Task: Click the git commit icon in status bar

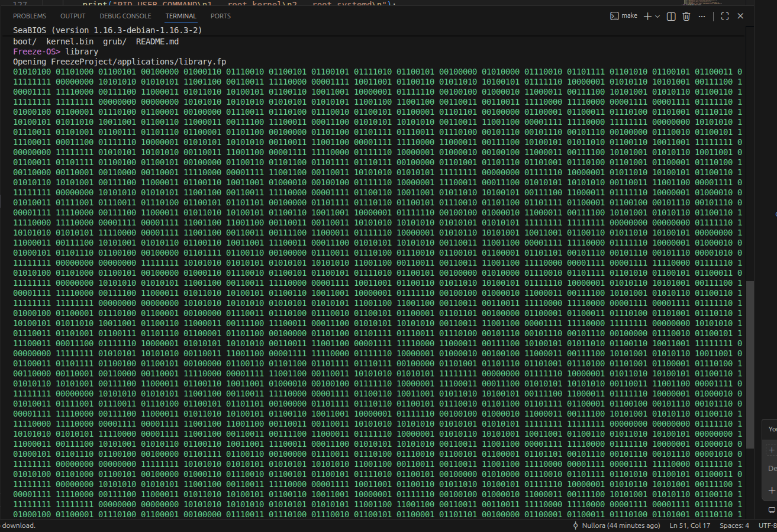Action: [x=576, y=525]
